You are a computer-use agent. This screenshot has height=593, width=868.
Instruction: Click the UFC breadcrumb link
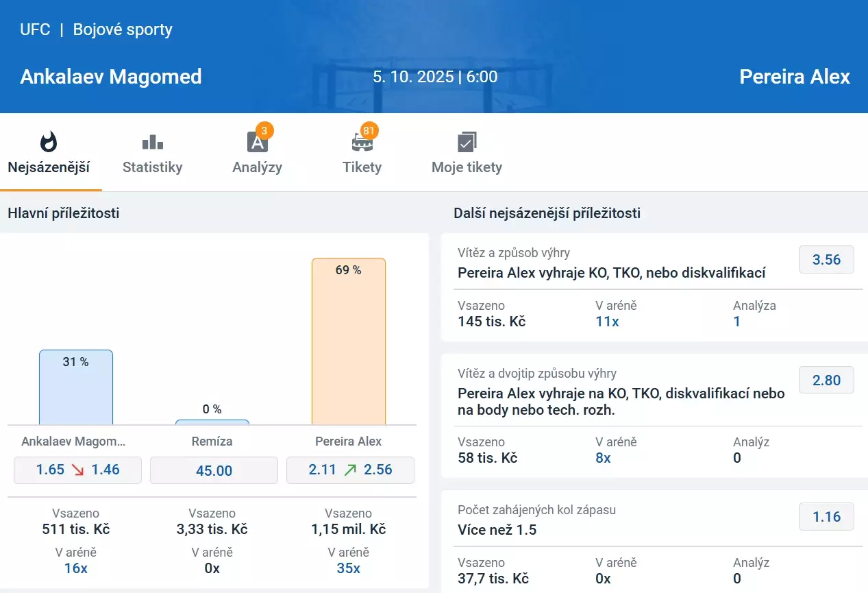click(x=35, y=29)
